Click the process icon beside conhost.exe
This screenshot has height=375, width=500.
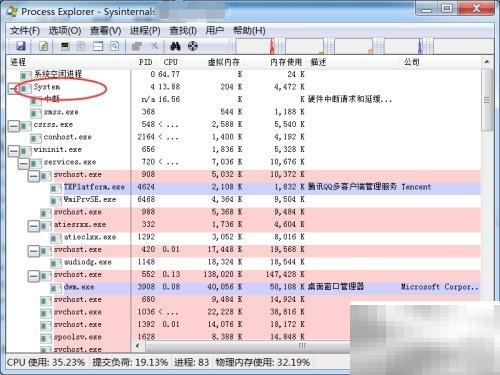coord(36,138)
